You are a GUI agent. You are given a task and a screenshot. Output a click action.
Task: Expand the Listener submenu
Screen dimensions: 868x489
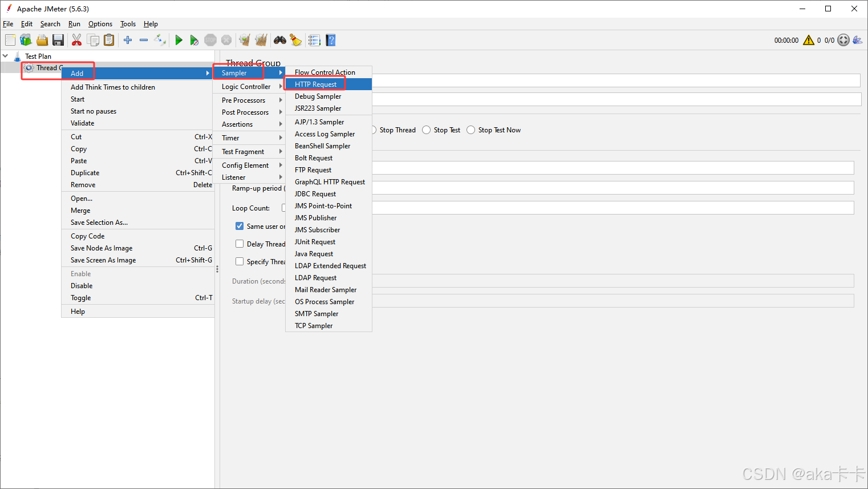click(x=249, y=177)
